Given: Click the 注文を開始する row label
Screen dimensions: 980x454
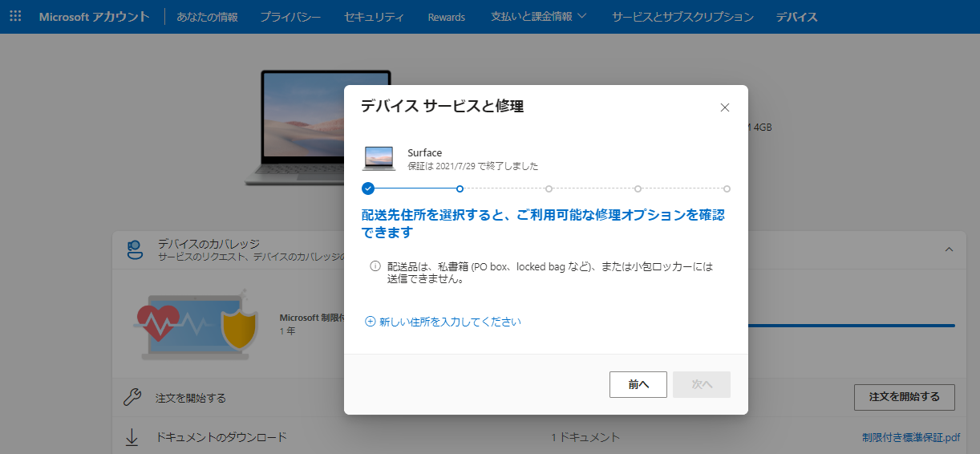Looking at the screenshot, I should (191, 398).
